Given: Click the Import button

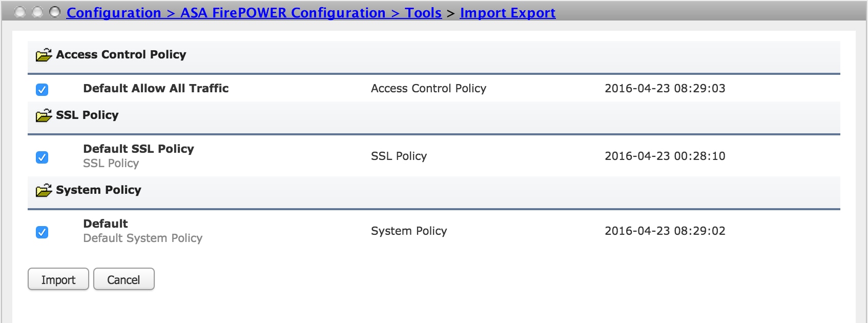Looking at the screenshot, I should [58, 279].
